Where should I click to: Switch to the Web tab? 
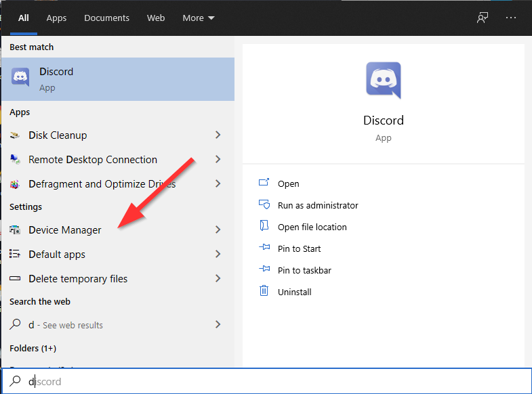(x=156, y=18)
